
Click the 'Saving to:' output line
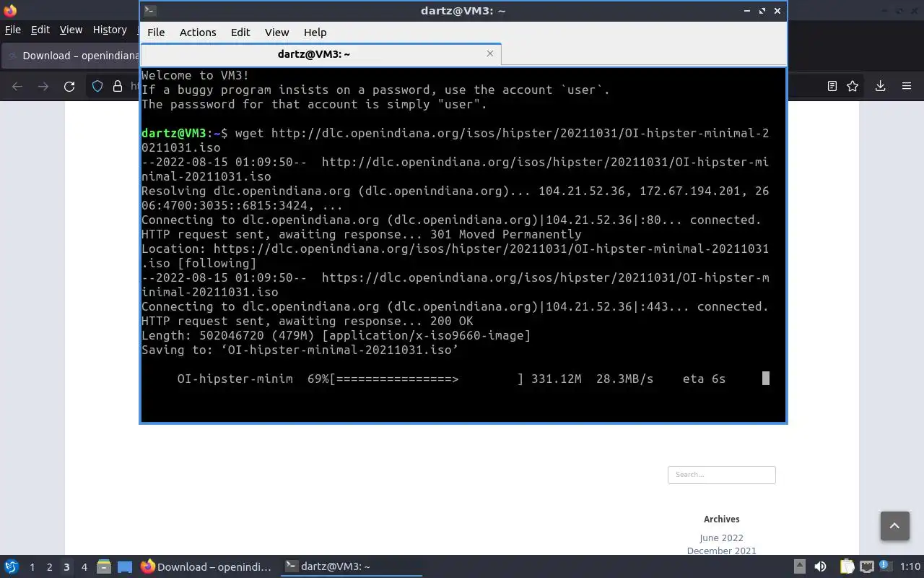click(300, 350)
